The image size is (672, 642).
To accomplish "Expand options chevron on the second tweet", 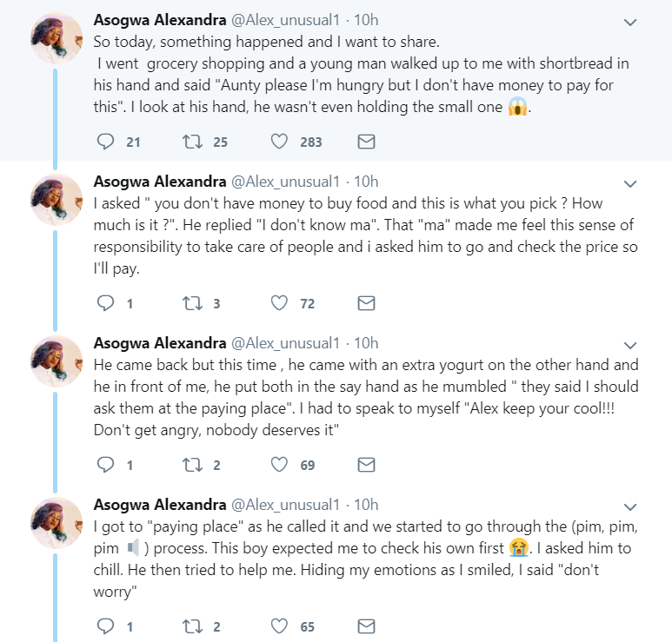I will pyautogui.click(x=632, y=183).
